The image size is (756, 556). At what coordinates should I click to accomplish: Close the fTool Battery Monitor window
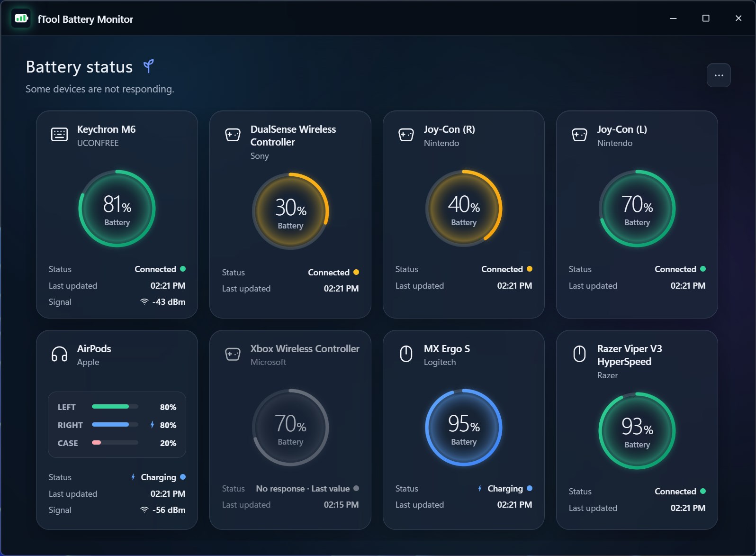(x=738, y=18)
